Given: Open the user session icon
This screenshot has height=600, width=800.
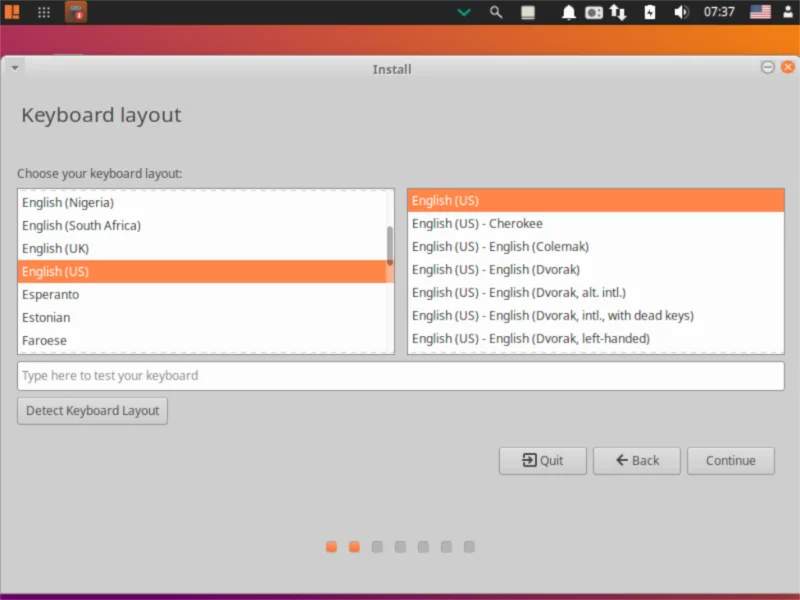Looking at the screenshot, I should [x=788, y=12].
